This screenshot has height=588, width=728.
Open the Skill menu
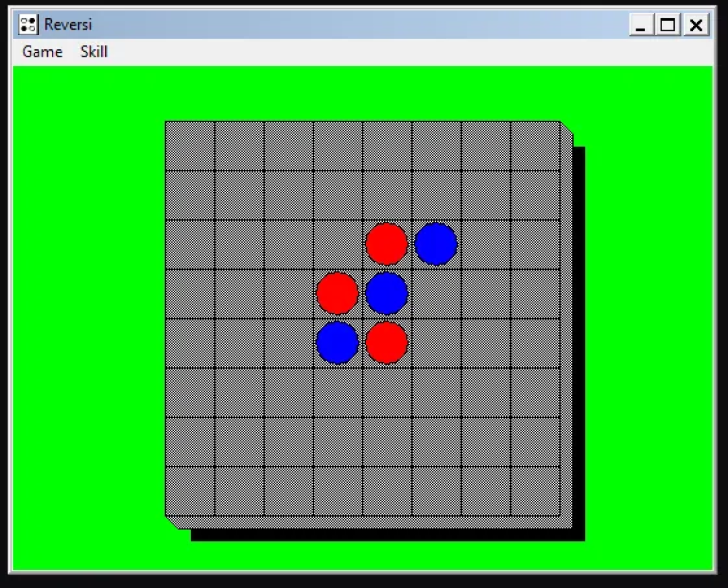94,51
